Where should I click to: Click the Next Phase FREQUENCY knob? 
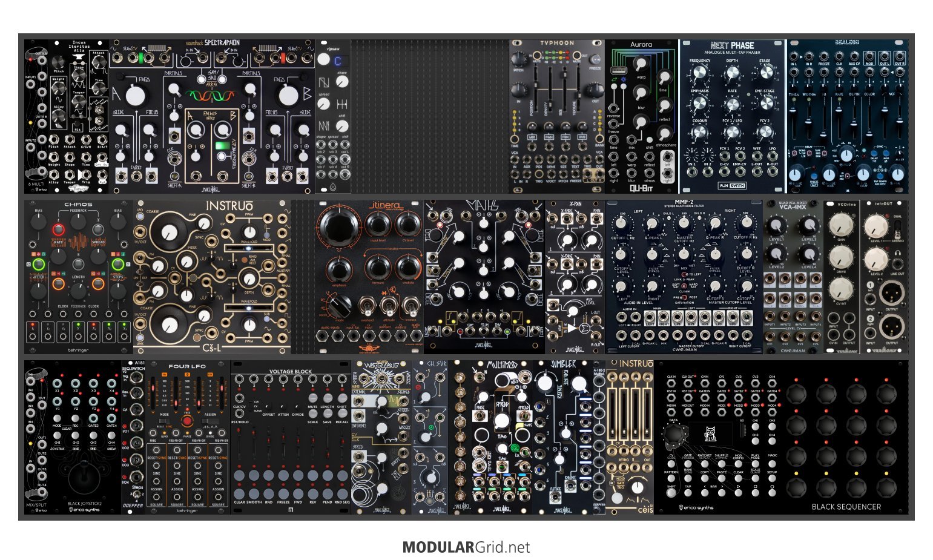tap(699, 73)
